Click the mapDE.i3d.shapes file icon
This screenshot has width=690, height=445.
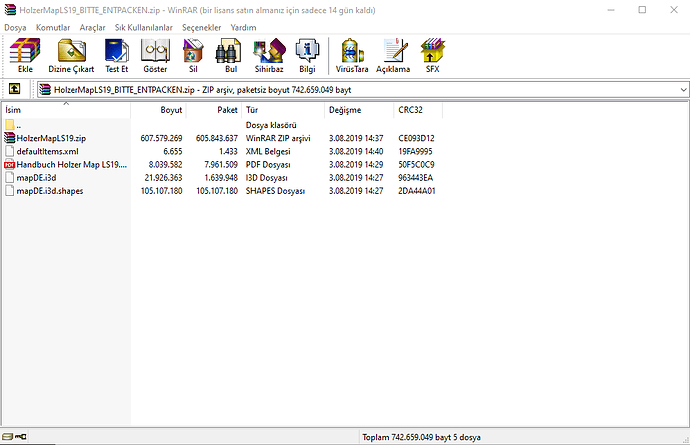click(x=10, y=191)
